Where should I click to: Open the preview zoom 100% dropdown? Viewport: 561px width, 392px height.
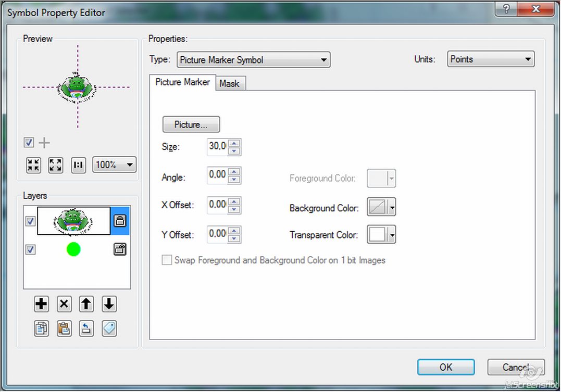(x=115, y=165)
